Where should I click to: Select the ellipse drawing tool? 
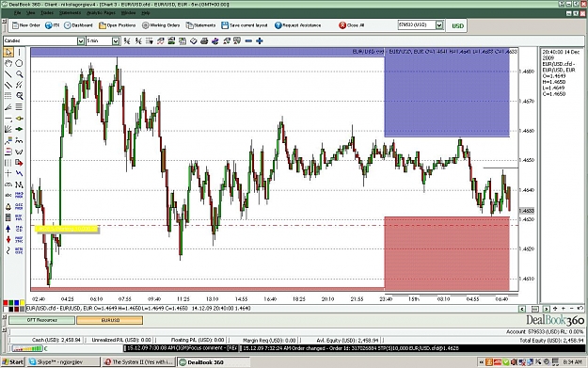pos(19,63)
